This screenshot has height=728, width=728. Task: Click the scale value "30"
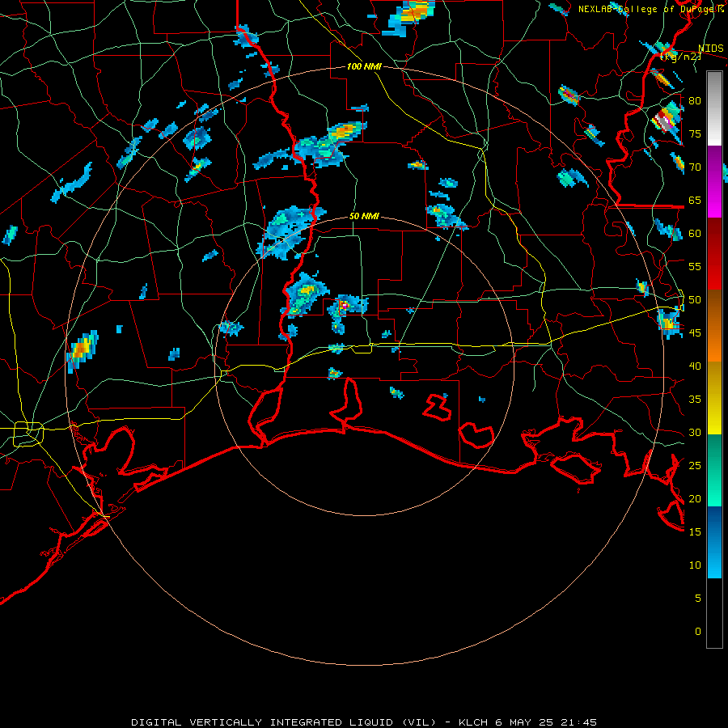[x=695, y=433]
